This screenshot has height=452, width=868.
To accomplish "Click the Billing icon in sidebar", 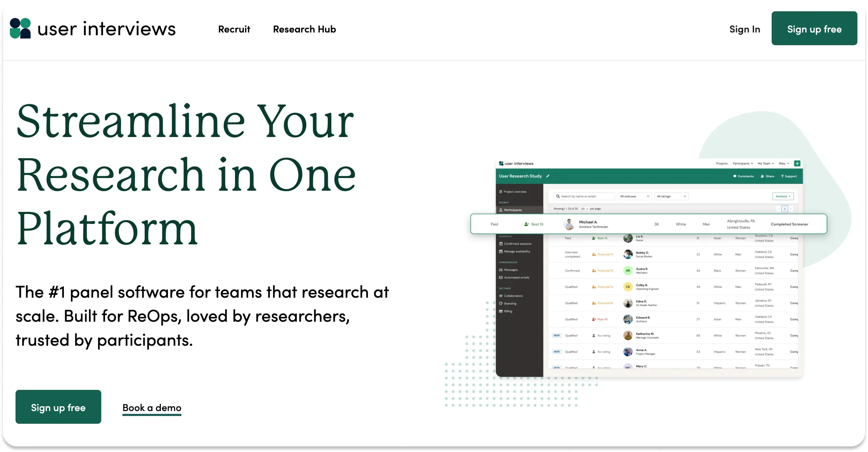I will (x=500, y=311).
